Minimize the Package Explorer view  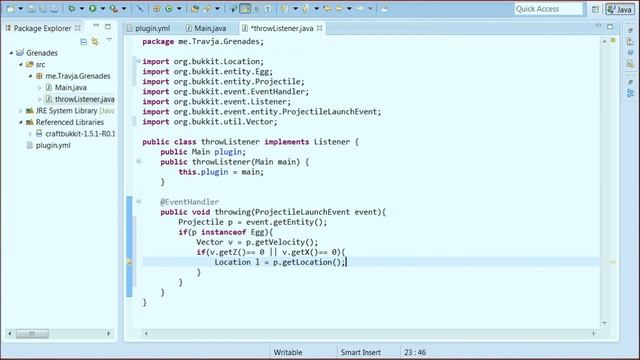click(96, 26)
